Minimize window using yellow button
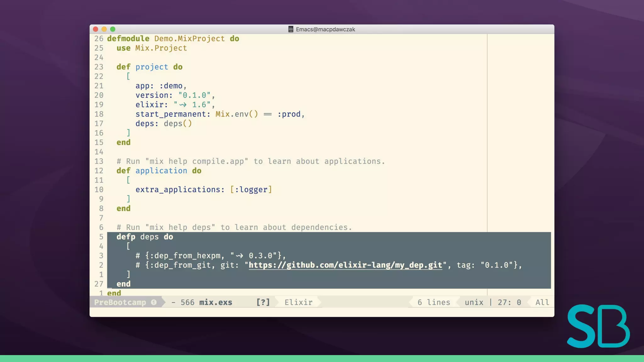Screen dimensions: 644x362 click(x=104, y=29)
